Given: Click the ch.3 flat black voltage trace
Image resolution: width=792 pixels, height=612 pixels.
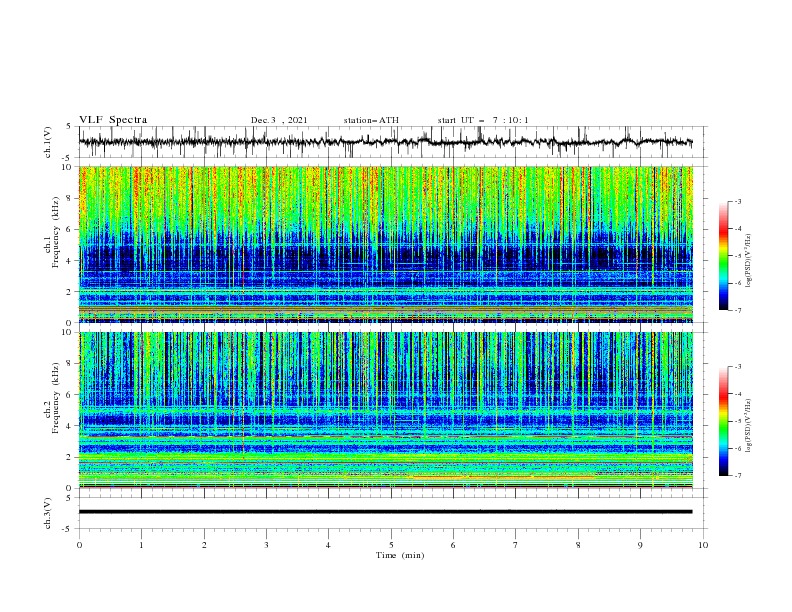Looking at the screenshot, I should tap(385, 512).
